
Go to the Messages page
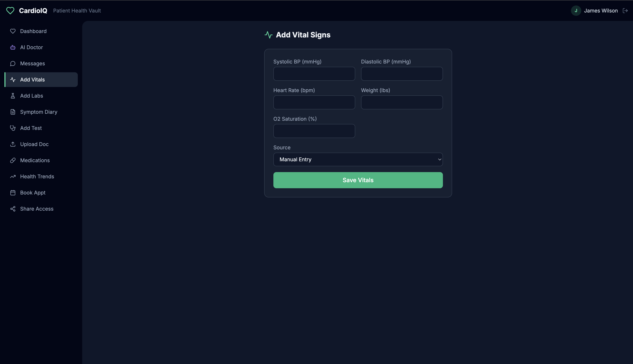32,63
